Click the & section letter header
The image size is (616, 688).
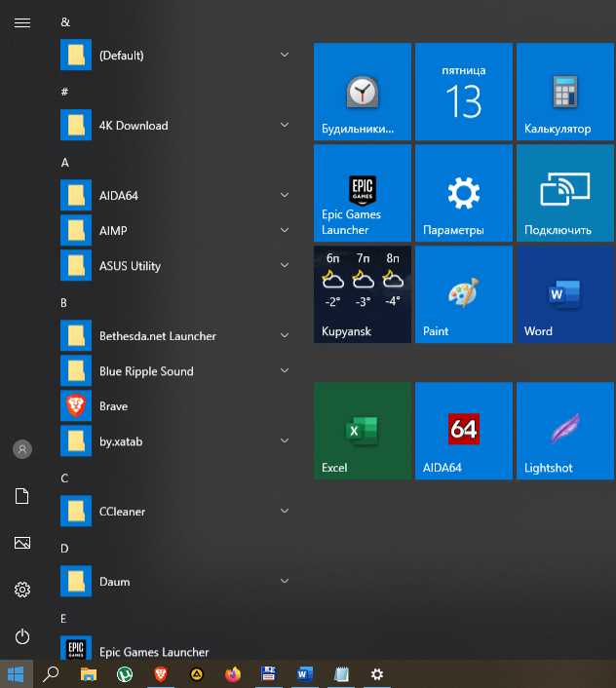(x=65, y=22)
